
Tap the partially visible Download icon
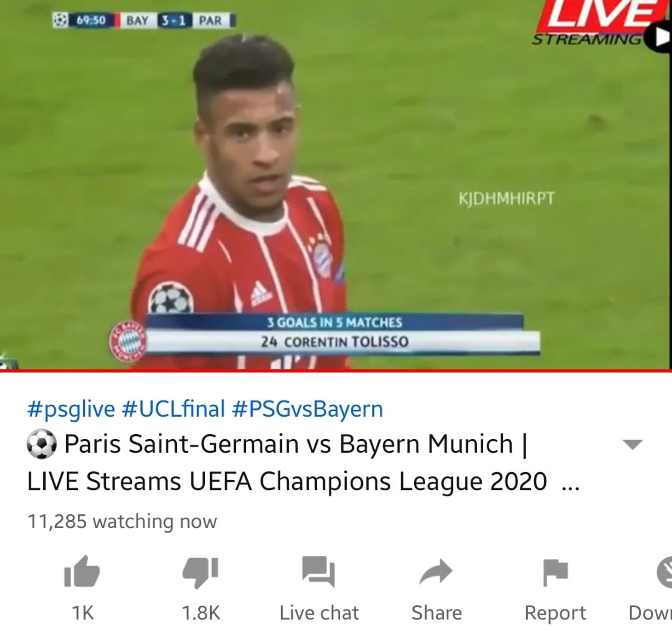[664, 572]
